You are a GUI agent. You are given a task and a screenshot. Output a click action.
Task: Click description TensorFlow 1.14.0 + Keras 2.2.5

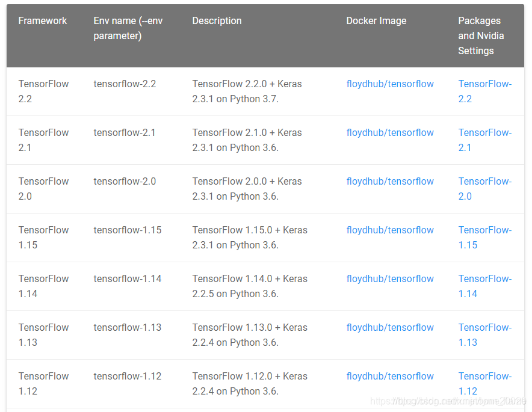[x=250, y=286]
